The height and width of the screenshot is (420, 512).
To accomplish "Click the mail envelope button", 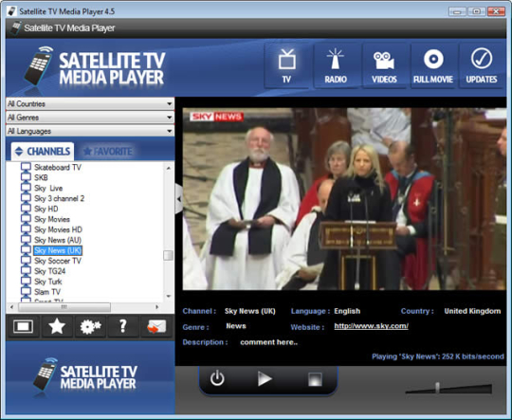I will pos(156,326).
